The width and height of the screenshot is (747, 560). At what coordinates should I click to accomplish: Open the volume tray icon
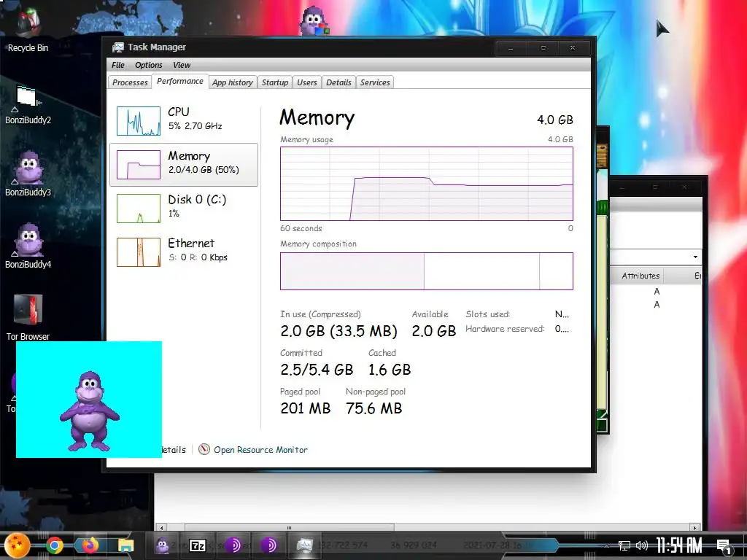[x=642, y=545]
